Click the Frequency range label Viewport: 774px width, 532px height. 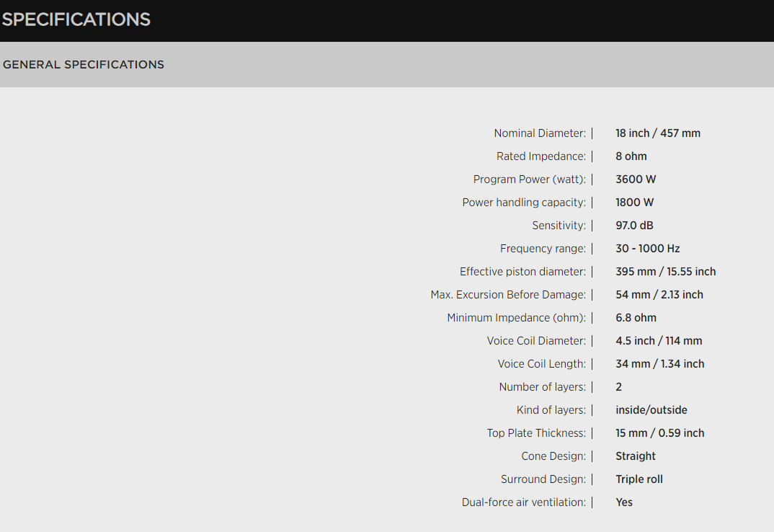[543, 249]
